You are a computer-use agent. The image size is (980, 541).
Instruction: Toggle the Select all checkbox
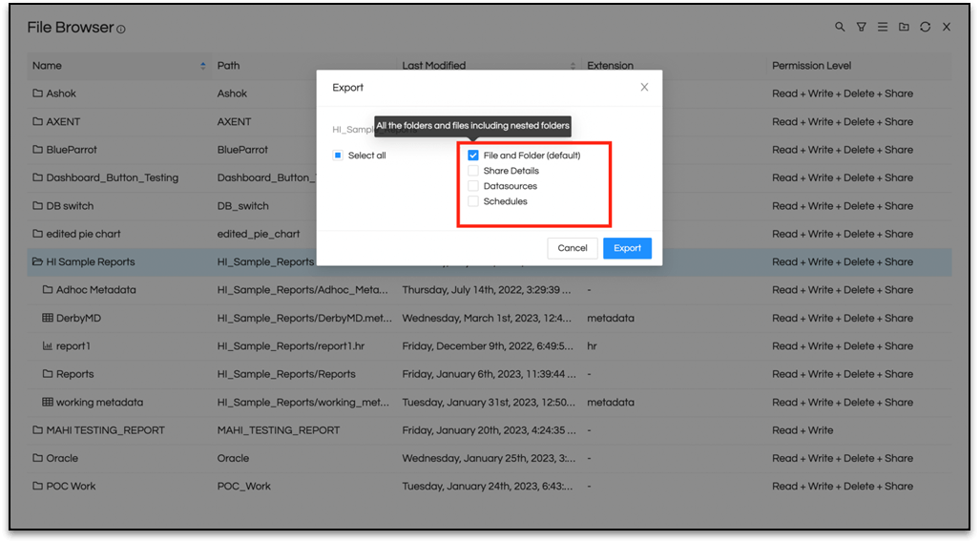(338, 155)
